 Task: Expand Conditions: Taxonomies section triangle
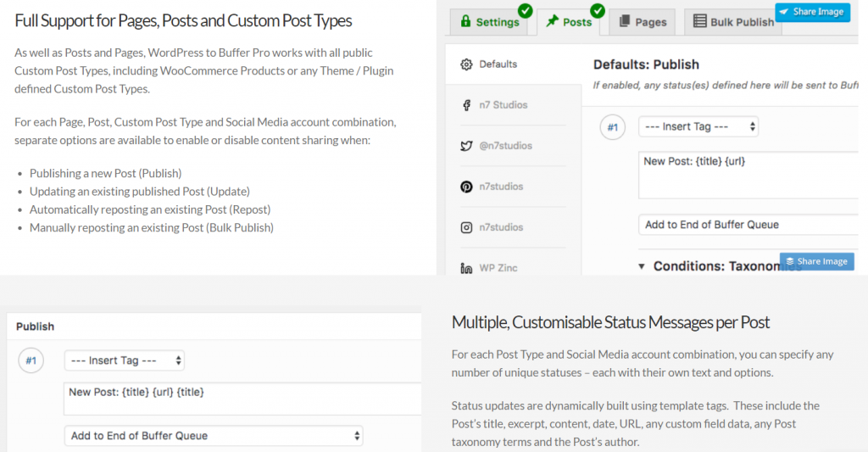pyautogui.click(x=642, y=266)
